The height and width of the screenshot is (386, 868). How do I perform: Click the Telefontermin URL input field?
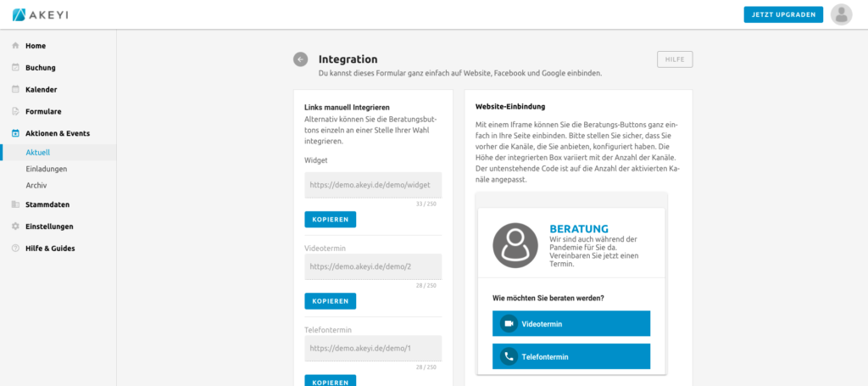pyautogui.click(x=373, y=349)
